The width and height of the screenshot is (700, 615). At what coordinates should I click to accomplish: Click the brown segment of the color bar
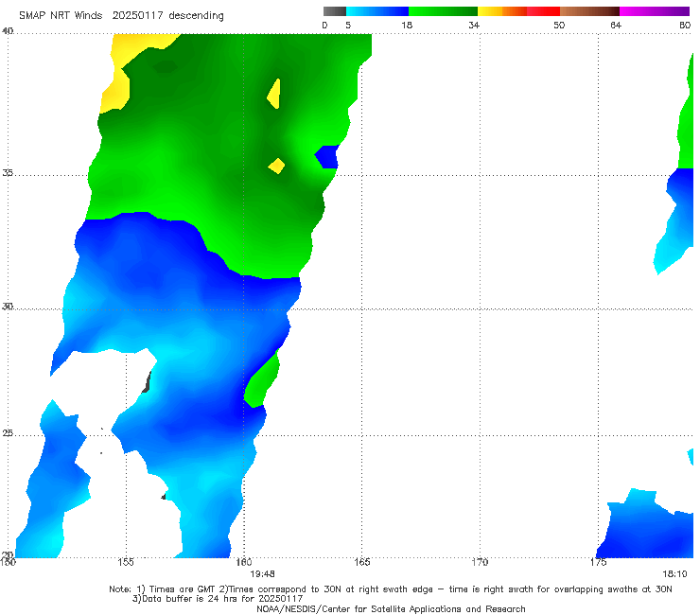pos(589,11)
